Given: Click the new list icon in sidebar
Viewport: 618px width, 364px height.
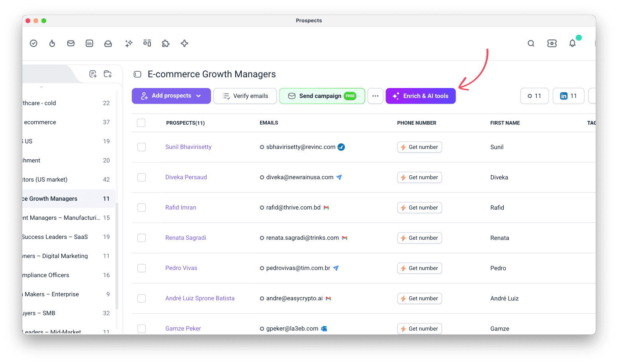Looking at the screenshot, I should point(93,74).
